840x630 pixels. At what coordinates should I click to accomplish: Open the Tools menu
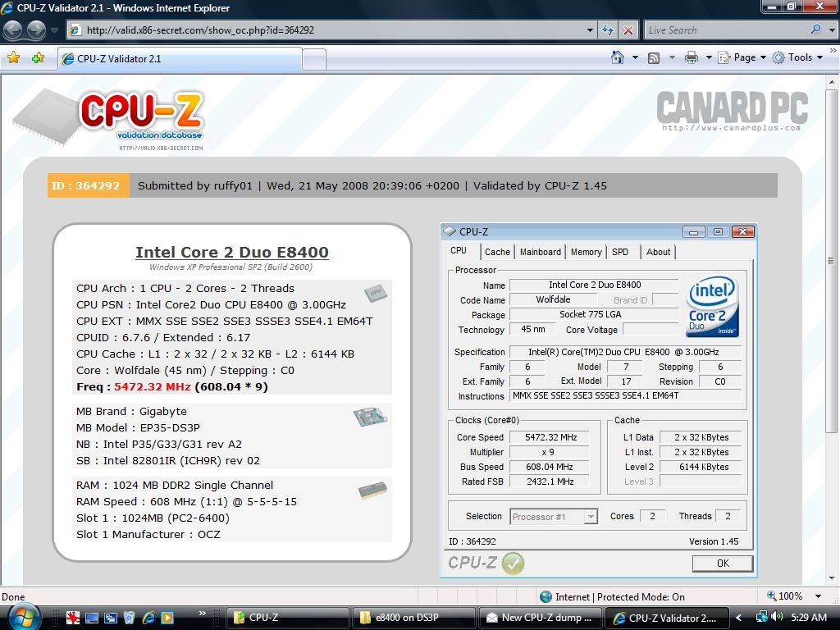797,57
